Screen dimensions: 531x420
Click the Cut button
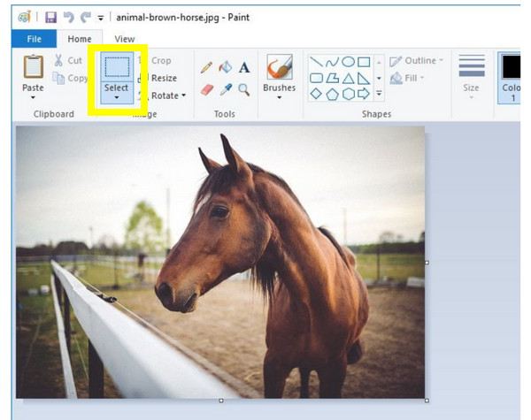click(68, 60)
